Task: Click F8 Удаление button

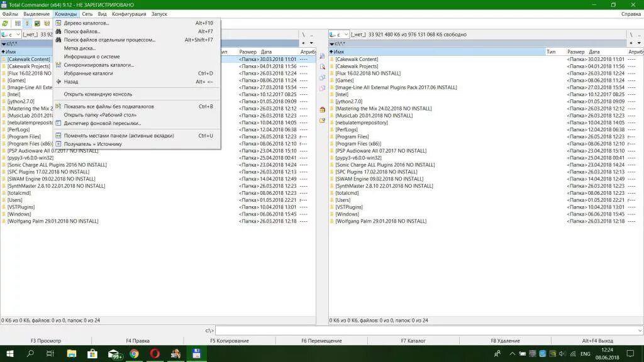Action: (x=505, y=341)
